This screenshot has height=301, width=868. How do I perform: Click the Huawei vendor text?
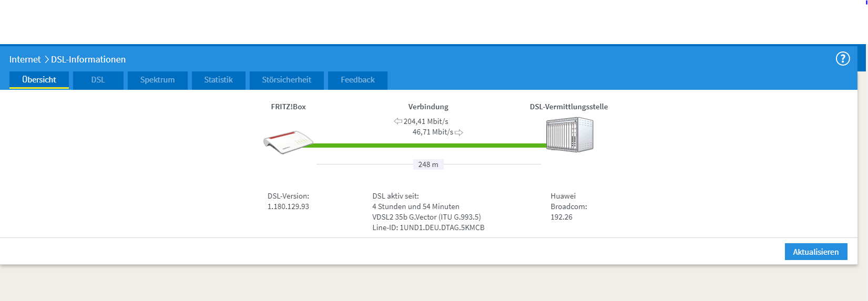[563, 196]
